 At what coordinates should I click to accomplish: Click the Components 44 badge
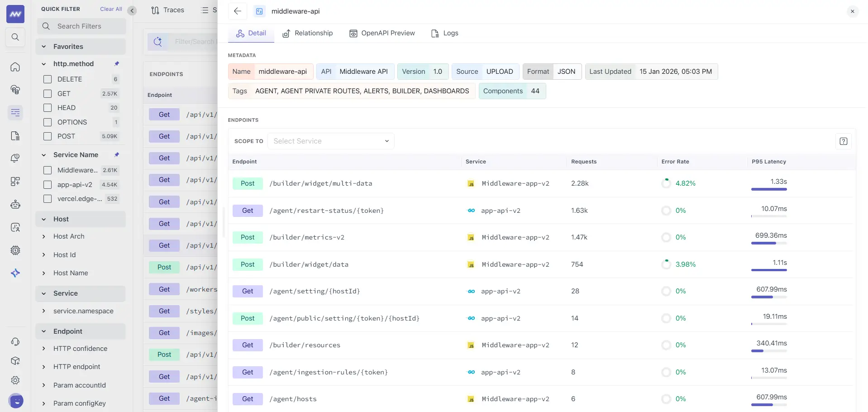click(x=511, y=91)
